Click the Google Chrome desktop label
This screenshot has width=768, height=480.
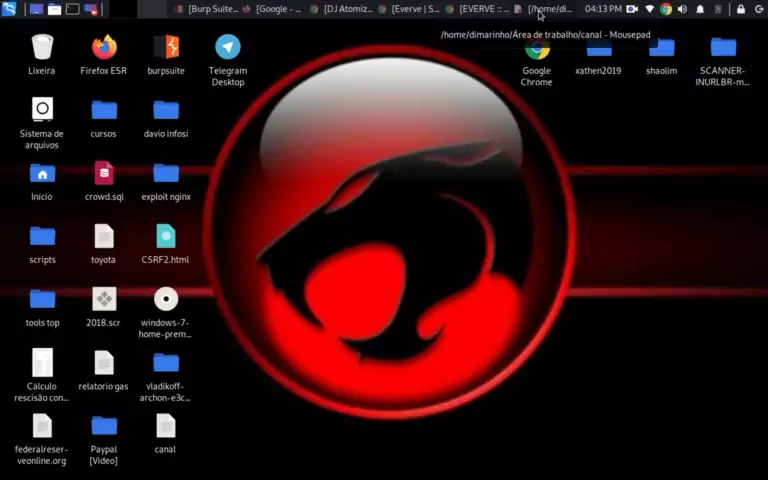coord(536,76)
